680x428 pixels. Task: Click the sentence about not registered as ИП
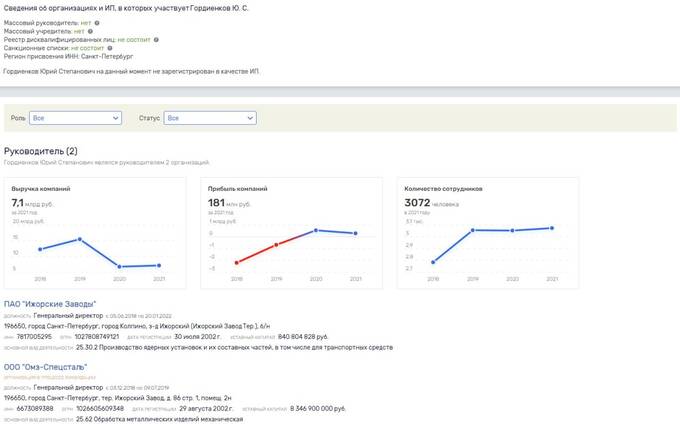tap(131, 71)
